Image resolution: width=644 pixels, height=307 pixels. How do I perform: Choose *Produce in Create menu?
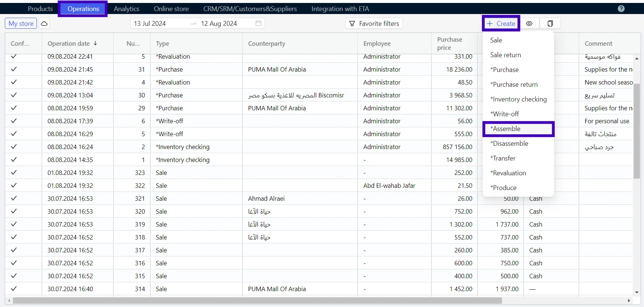point(518,187)
